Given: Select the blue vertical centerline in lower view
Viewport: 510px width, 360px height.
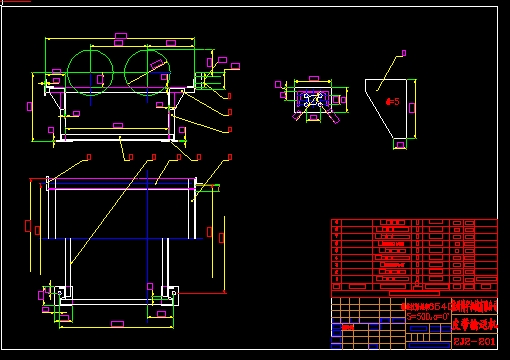Looking at the screenshot, I should click(147, 246).
